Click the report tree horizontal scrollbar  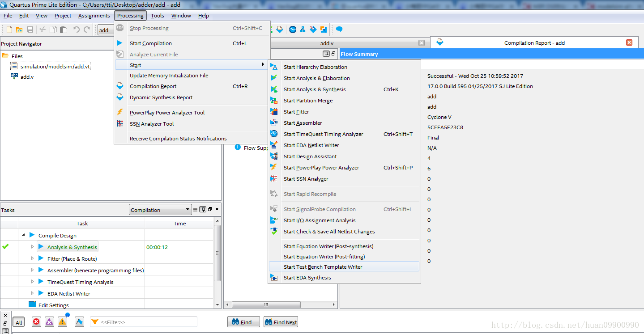point(266,304)
